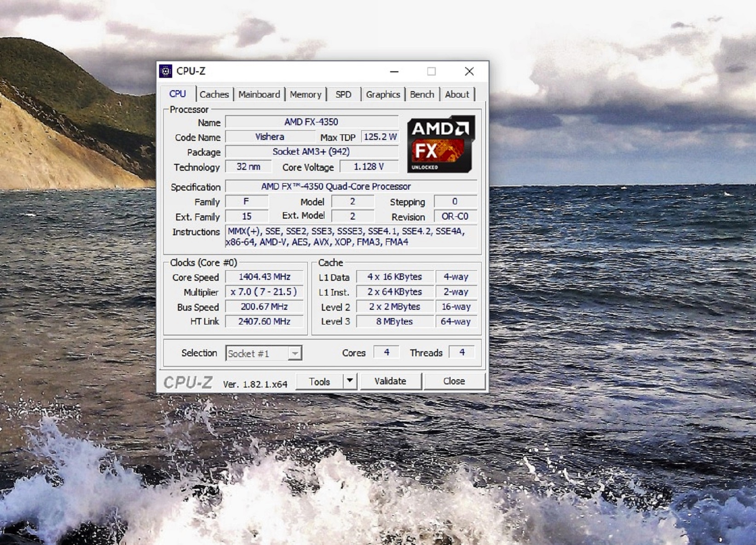Click the Tools button
The image size is (756, 545).
(x=319, y=382)
